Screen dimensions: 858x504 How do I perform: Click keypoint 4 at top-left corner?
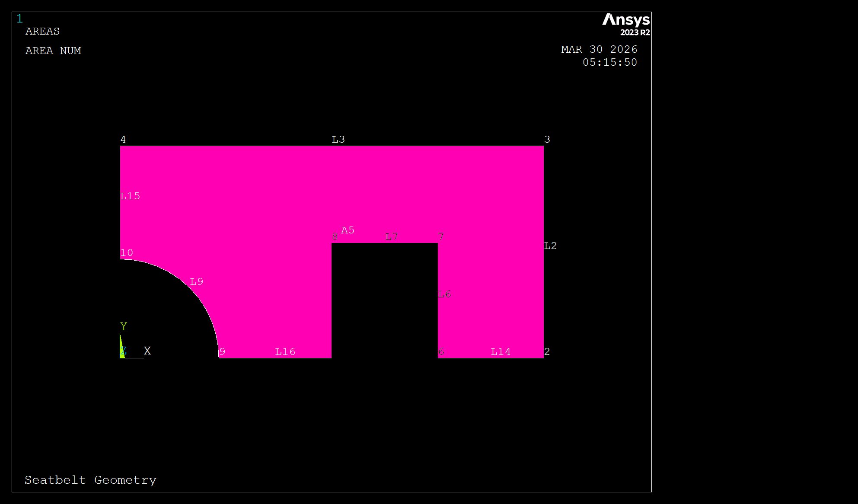click(123, 139)
